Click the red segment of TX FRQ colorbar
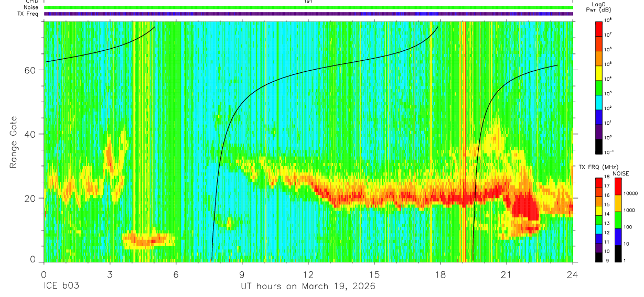 (x=599, y=182)
